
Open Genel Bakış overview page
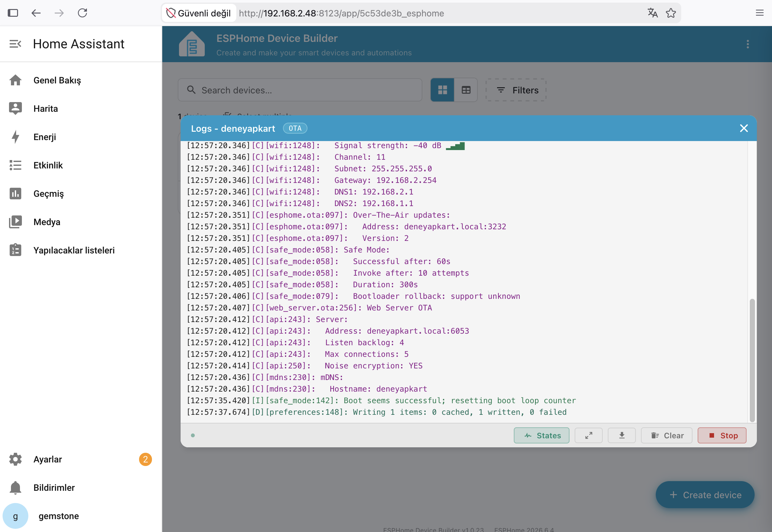tap(81, 80)
